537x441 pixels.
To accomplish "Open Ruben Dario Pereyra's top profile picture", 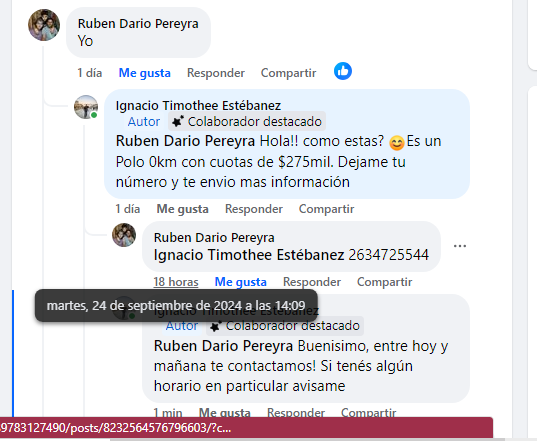I will click(x=44, y=25).
